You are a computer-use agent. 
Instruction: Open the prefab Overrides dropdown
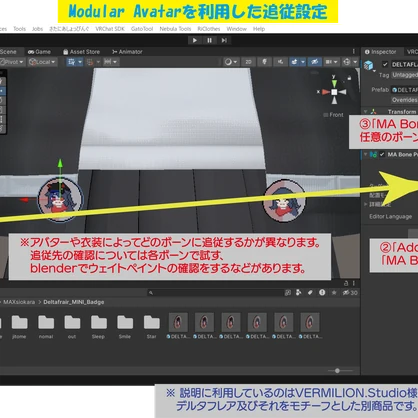click(404, 100)
